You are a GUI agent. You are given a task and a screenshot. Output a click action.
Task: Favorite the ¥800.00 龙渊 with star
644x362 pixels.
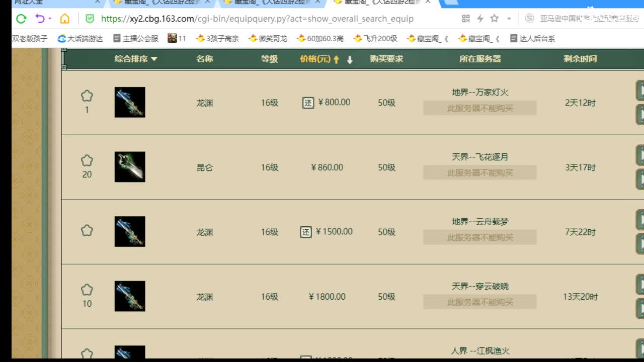tap(87, 96)
